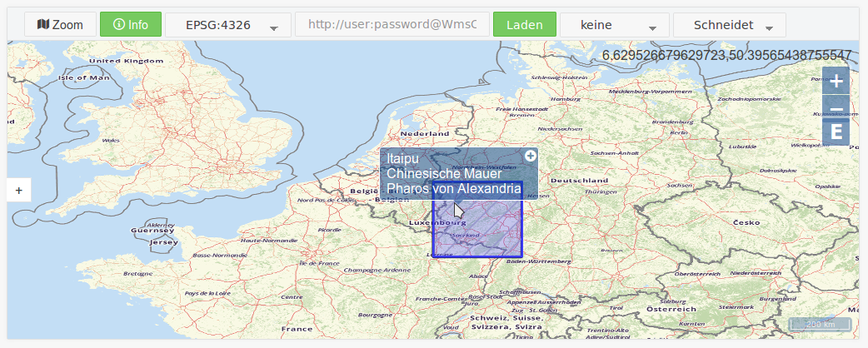Click the coordinate readout text
The width and height of the screenshot is (868, 348).
point(726,55)
